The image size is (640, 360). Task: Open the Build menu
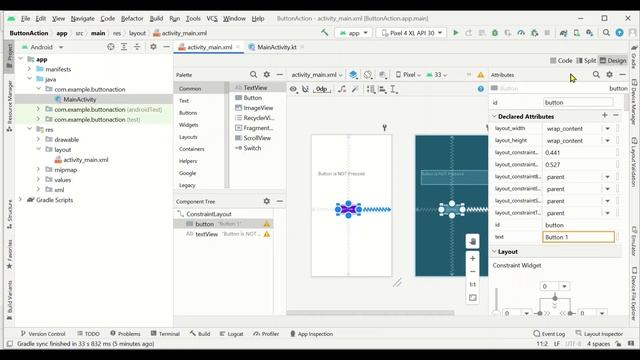pos(156,18)
